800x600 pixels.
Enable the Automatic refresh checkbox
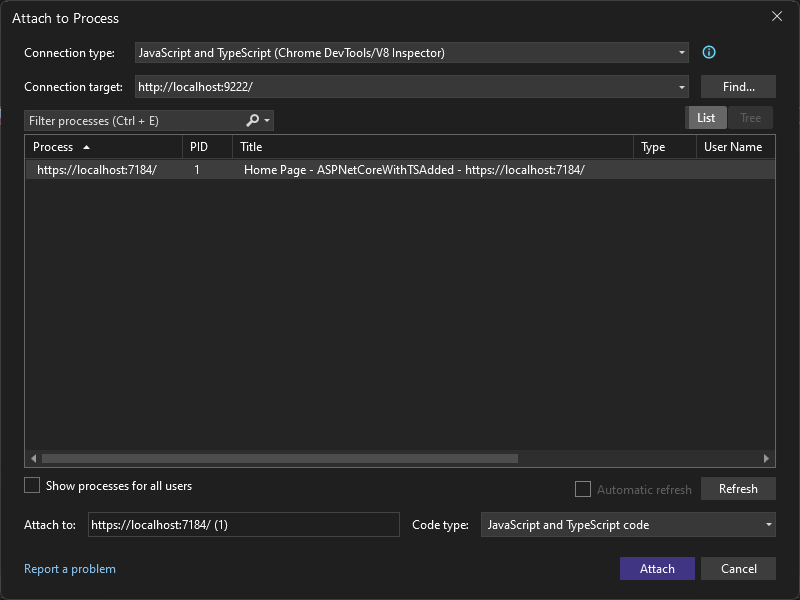(x=583, y=489)
